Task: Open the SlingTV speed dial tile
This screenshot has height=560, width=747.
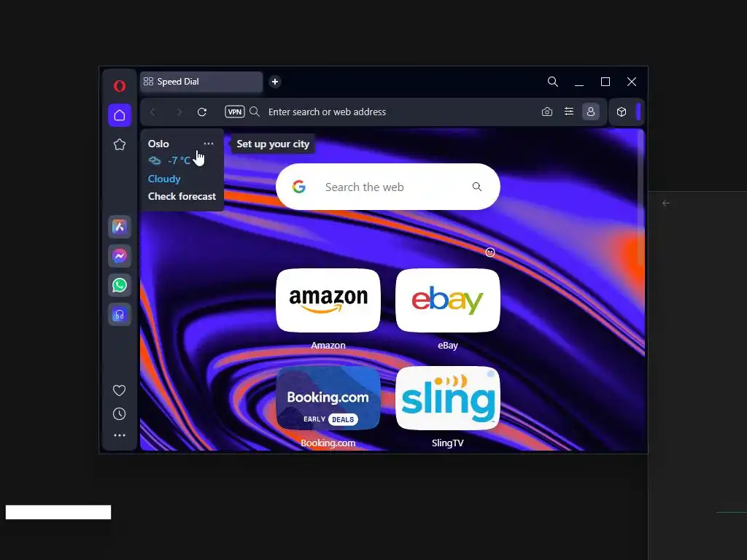Action: 448,398
